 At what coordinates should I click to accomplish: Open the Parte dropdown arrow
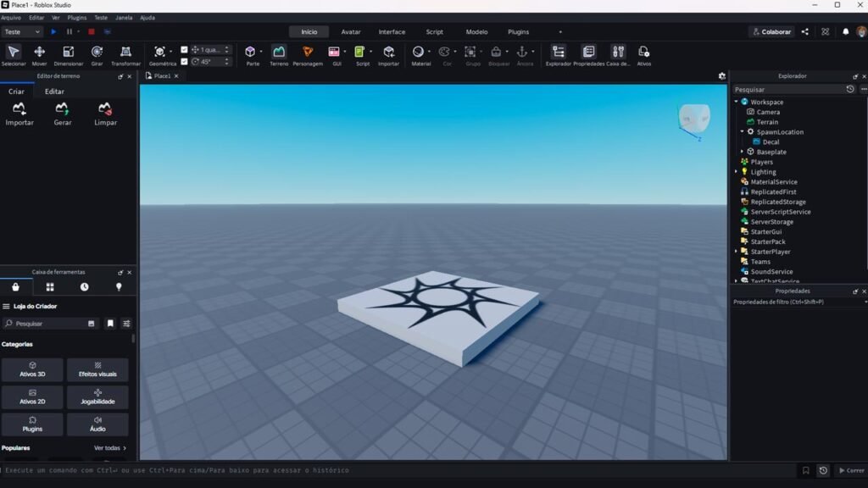tap(261, 52)
